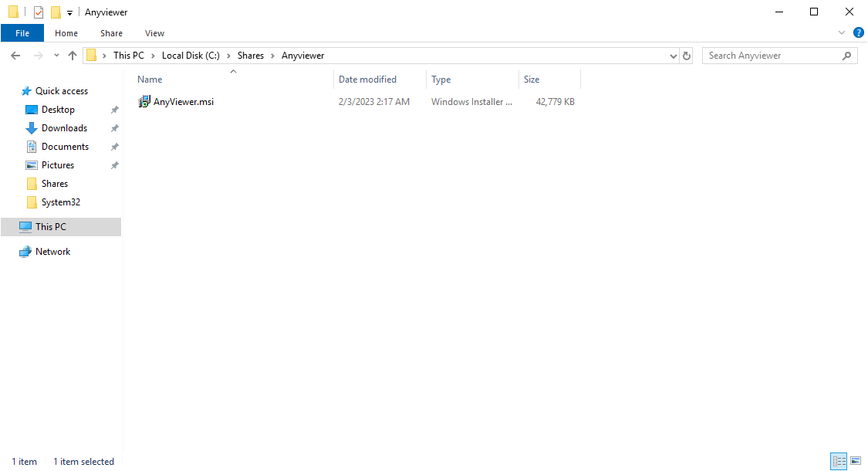Open the recent locations dropdown arrow
868x471 pixels.
56,56
